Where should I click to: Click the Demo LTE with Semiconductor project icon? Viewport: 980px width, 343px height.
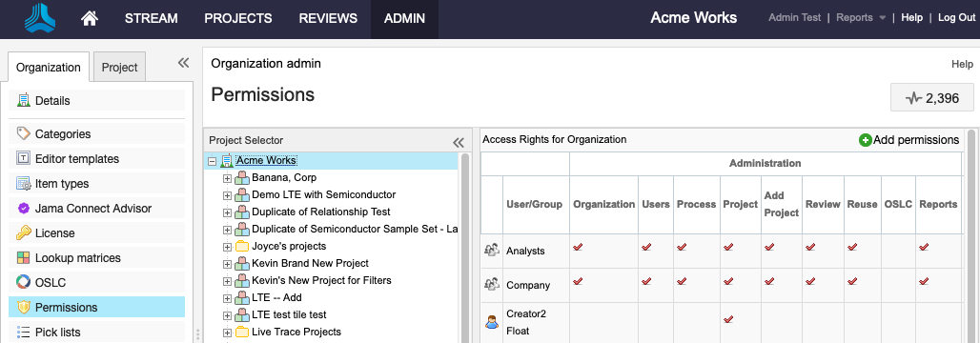(242, 195)
